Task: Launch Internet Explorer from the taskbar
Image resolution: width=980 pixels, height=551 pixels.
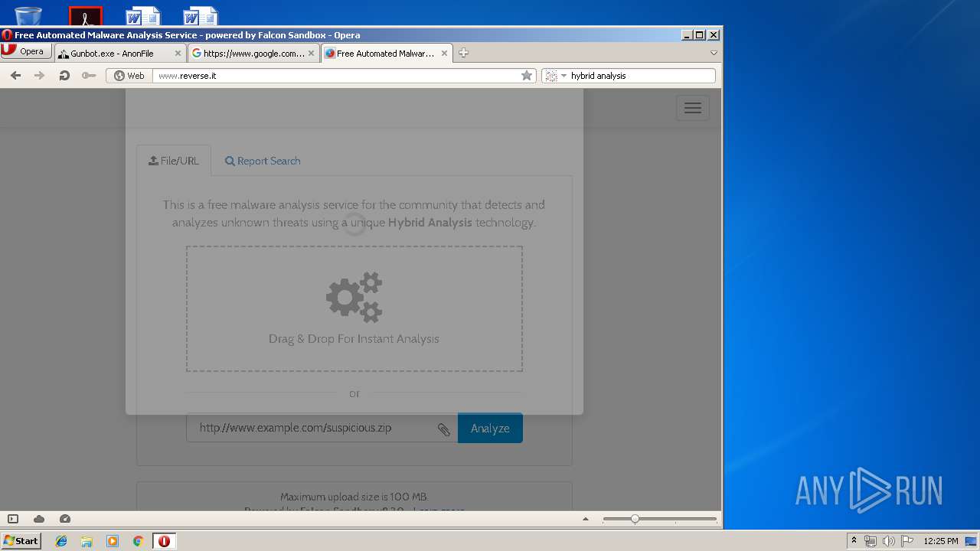Action: (x=61, y=541)
